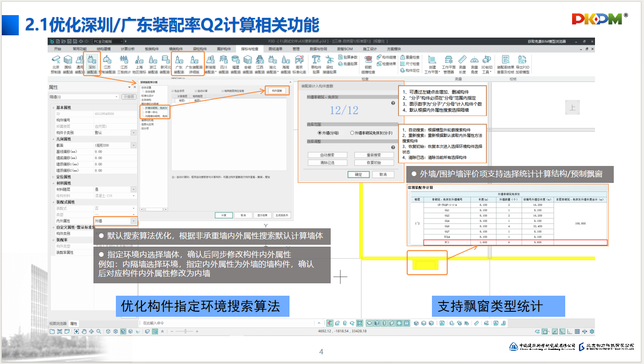Click the 深圳装配率 ribbon icon
Screen dimensions: 644x364
[x=92, y=63]
